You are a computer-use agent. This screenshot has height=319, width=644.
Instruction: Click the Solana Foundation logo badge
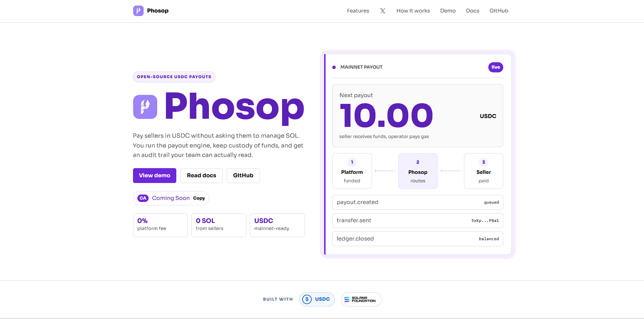361,299
